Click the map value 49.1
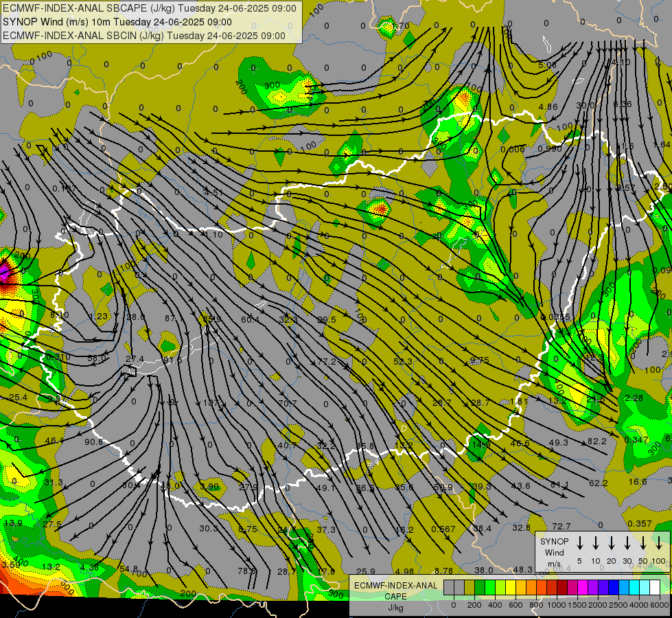Viewport: 672px width, 618px height. [x=326, y=488]
